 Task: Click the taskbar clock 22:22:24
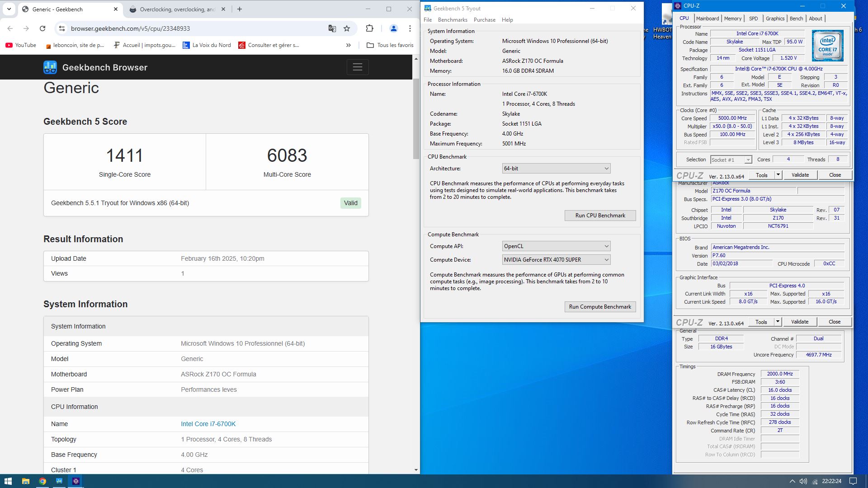[831, 481]
